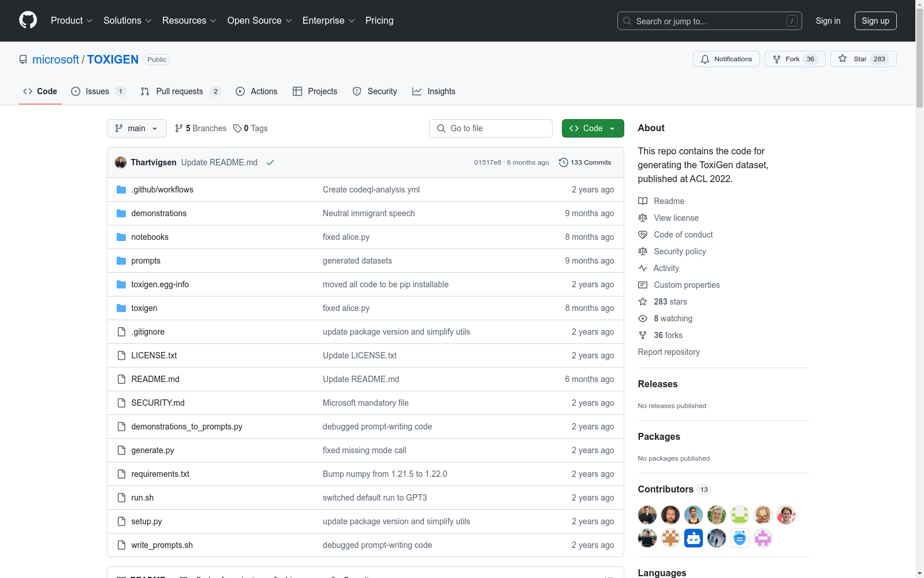Open the Projects tab
924x578 pixels.
(x=315, y=91)
